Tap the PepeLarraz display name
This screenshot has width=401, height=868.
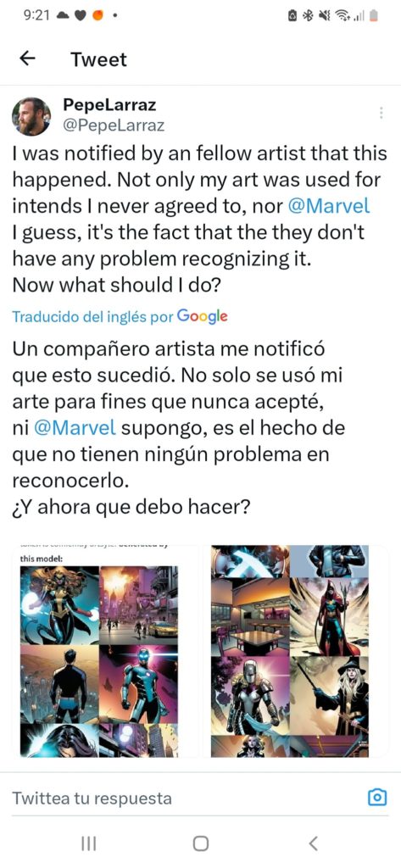pyautogui.click(x=110, y=105)
